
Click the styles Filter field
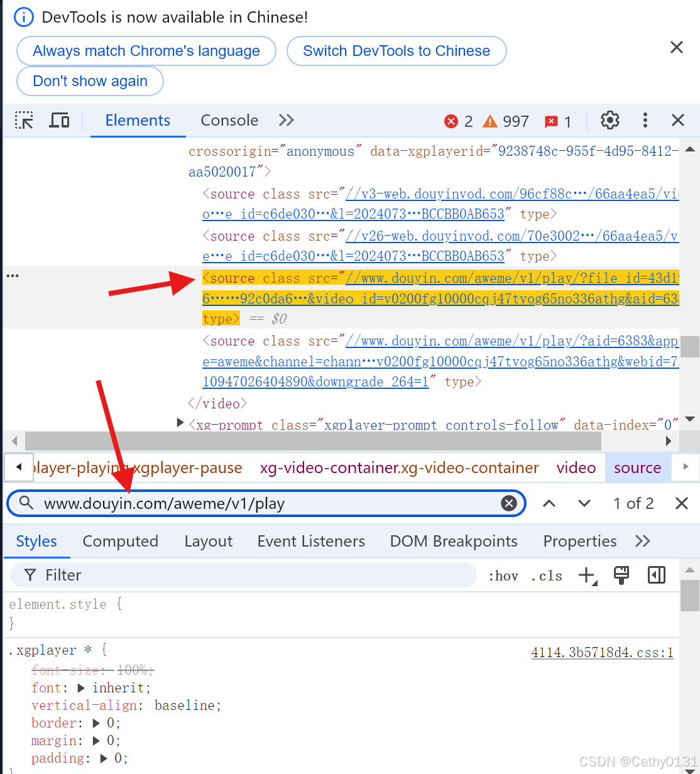point(243,575)
